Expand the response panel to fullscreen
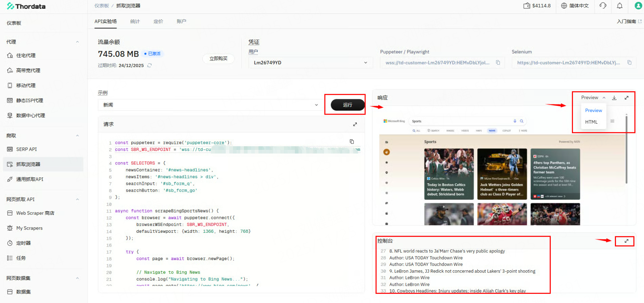 click(x=627, y=98)
